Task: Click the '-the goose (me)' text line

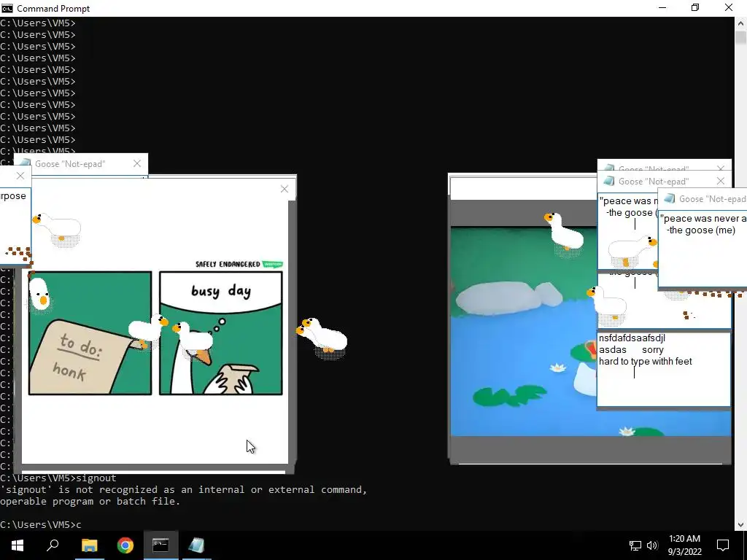Action: tap(701, 230)
